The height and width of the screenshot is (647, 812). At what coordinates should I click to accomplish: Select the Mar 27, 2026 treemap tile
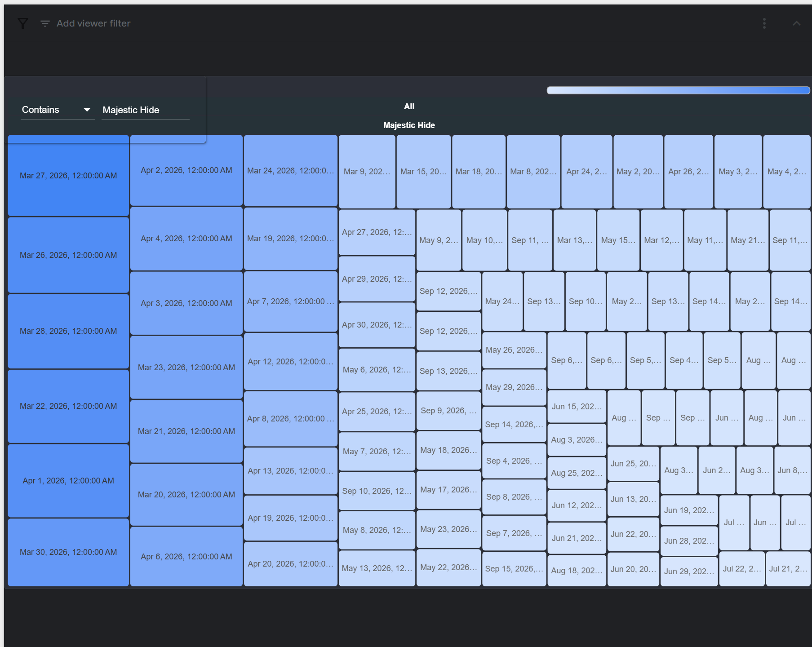click(68, 176)
